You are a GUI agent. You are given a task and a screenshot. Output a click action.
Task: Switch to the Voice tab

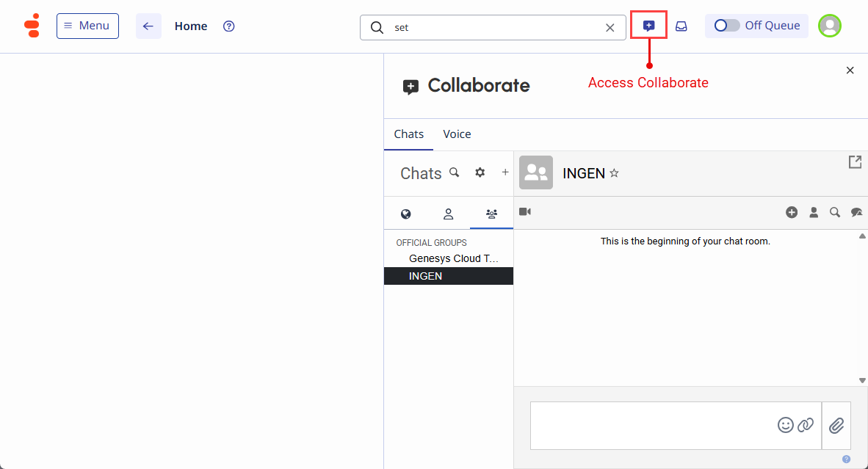pos(457,134)
